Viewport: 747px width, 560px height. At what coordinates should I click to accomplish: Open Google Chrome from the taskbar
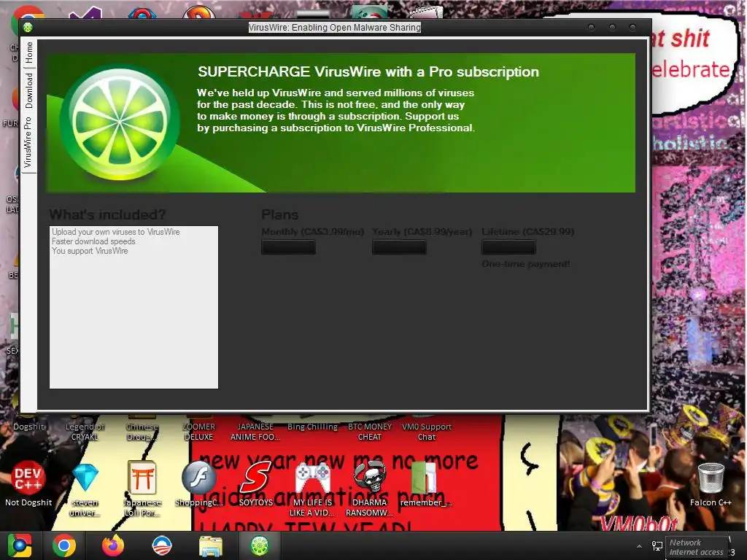click(x=64, y=545)
